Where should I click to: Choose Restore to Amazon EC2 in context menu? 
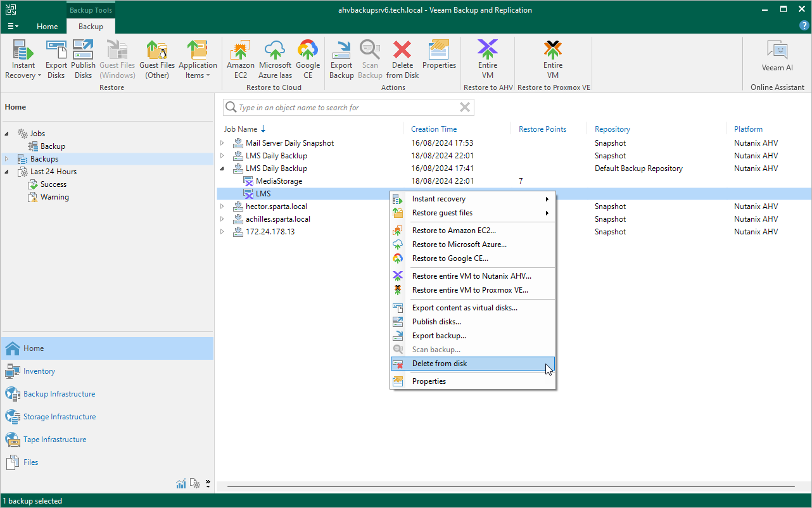(x=473, y=231)
